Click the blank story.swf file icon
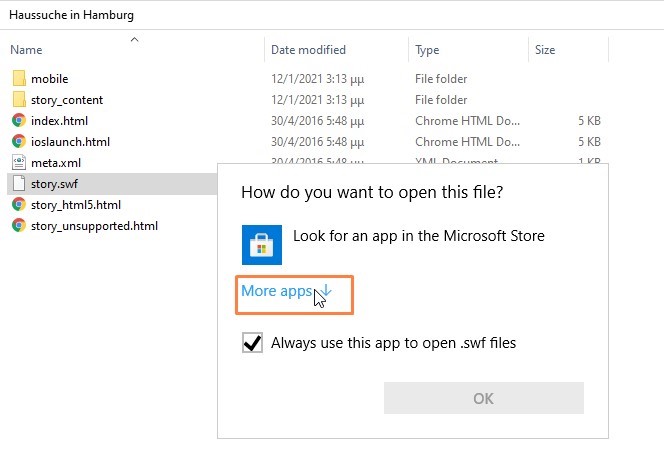 tap(18, 184)
